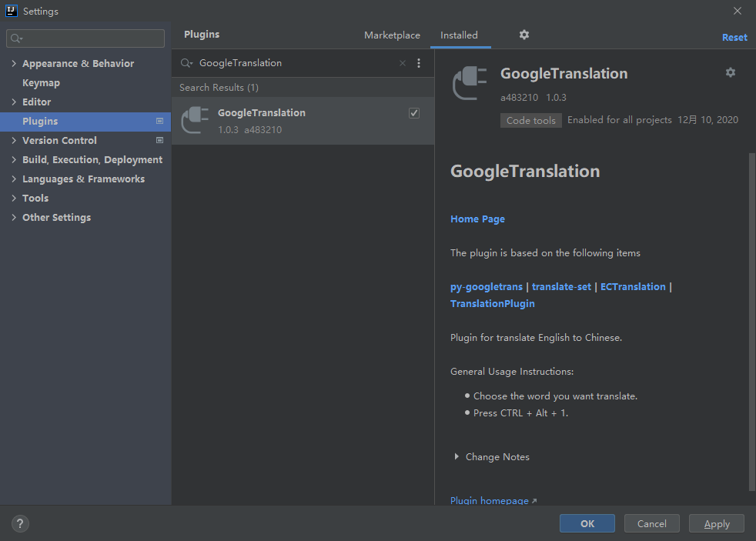Click the GoogleTranslation detail gear icon
Screen dimensions: 756x541
[x=731, y=72]
